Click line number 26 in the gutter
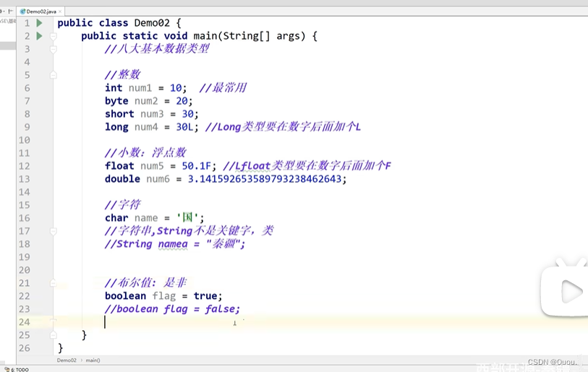 click(25, 348)
